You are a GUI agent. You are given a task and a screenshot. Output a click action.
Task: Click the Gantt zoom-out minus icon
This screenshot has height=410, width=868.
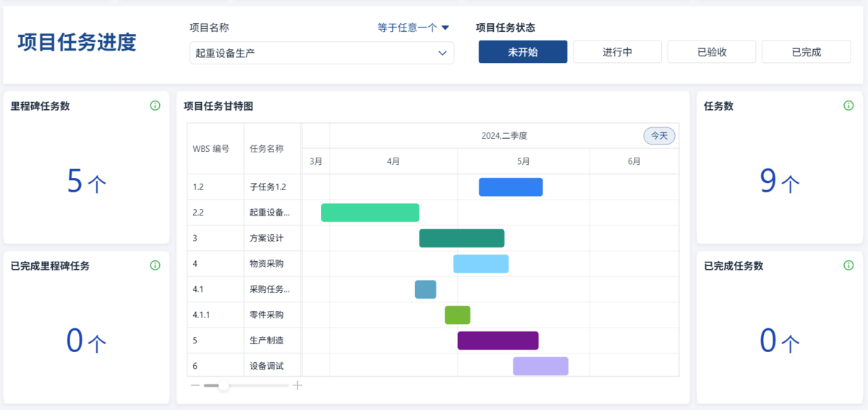click(195, 385)
